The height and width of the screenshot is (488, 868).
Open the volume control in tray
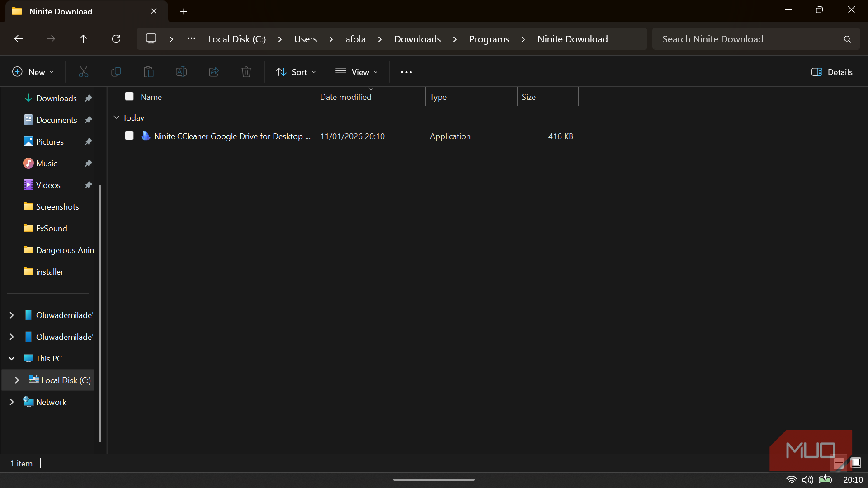pos(808,479)
